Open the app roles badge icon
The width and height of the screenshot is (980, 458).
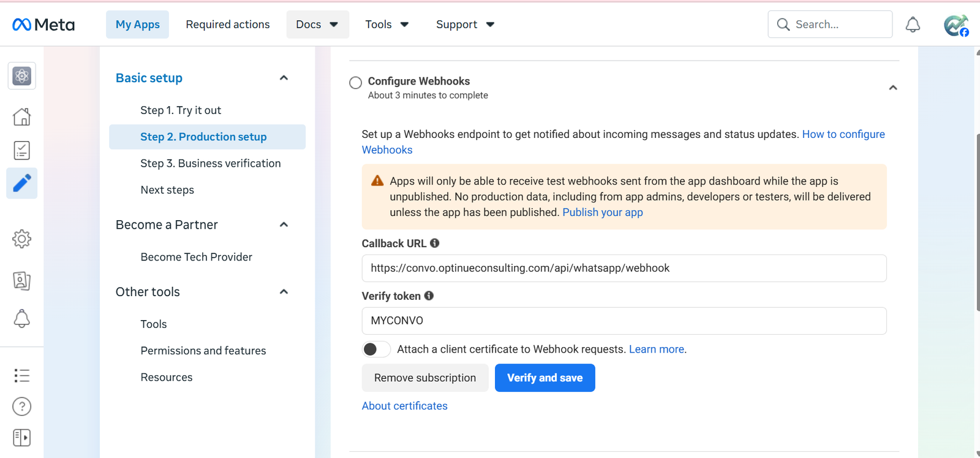22,281
